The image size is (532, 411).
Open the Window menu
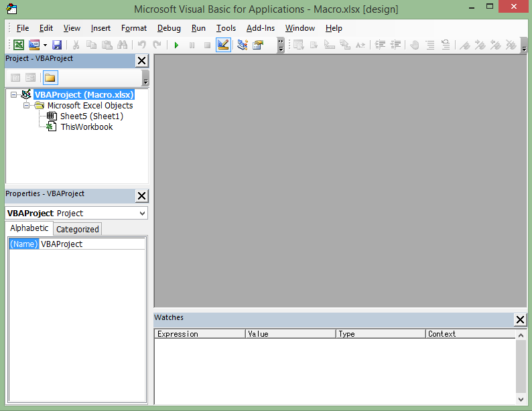tap(300, 28)
